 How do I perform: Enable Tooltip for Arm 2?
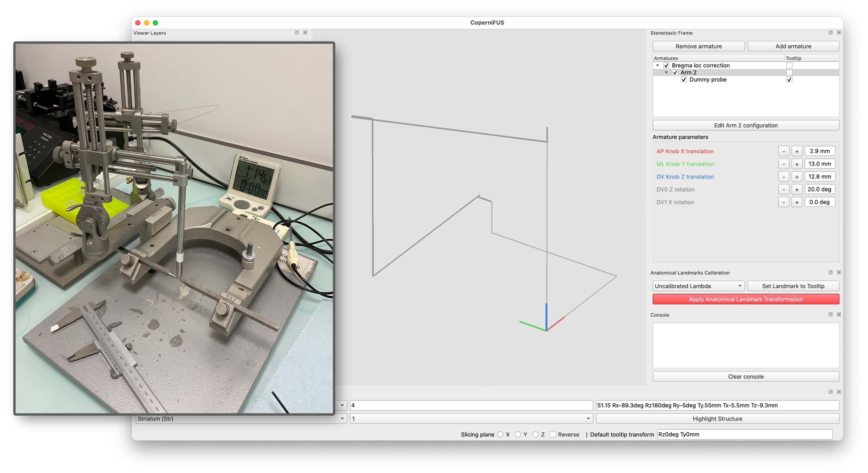(789, 73)
